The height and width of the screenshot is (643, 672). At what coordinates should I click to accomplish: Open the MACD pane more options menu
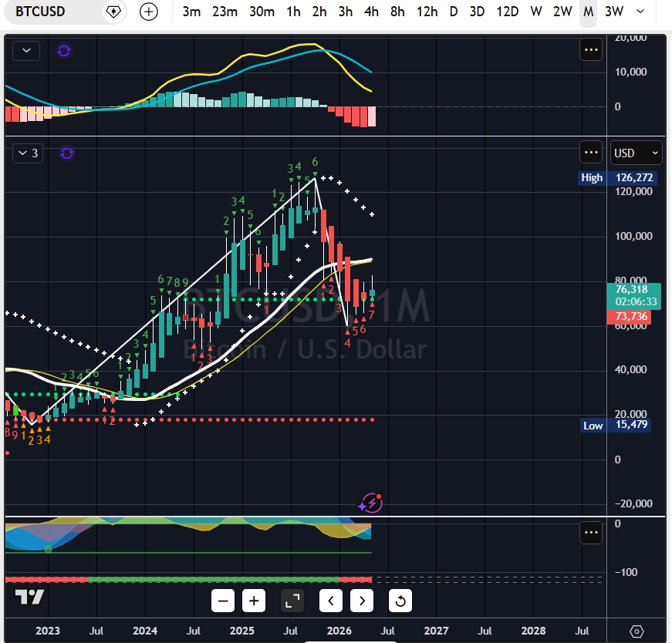pos(591,49)
